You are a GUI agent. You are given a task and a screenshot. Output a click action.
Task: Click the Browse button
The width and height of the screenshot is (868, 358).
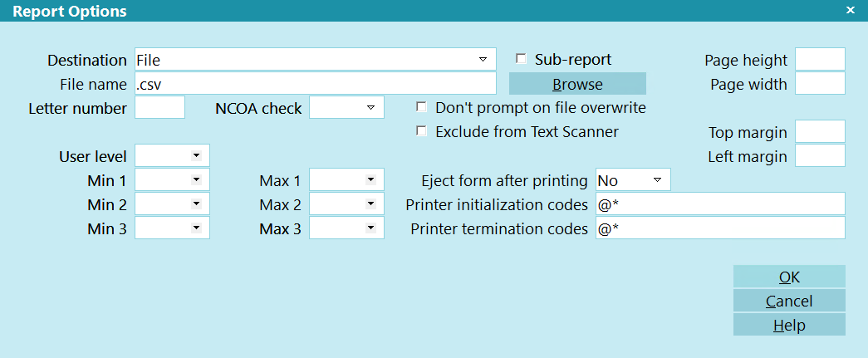click(x=577, y=84)
